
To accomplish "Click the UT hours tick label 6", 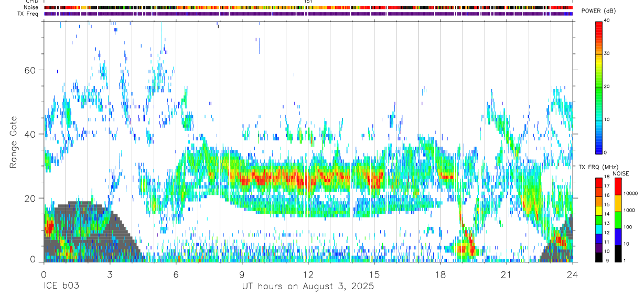I will (x=176, y=274).
